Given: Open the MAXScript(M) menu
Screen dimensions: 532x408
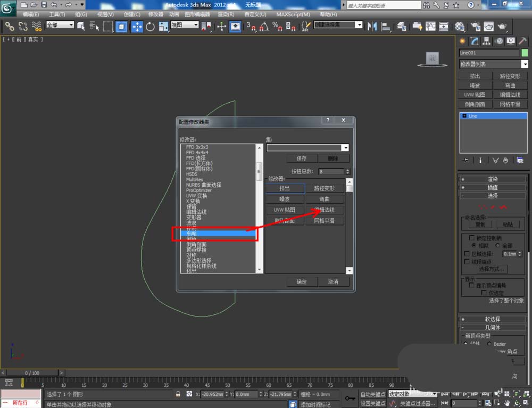Looking at the screenshot, I should (293, 14).
